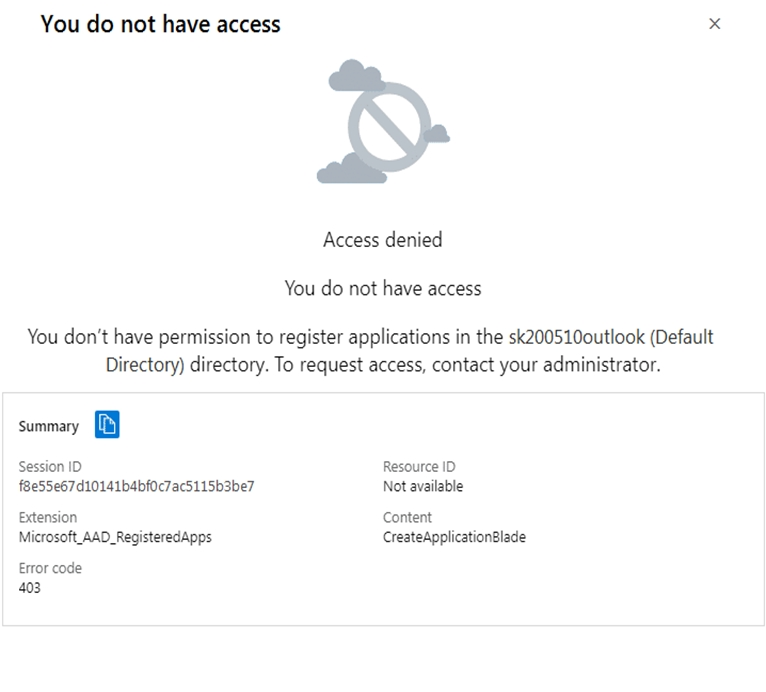
Task: Click the bold dialog title heading
Action: pyautogui.click(x=160, y=24)
